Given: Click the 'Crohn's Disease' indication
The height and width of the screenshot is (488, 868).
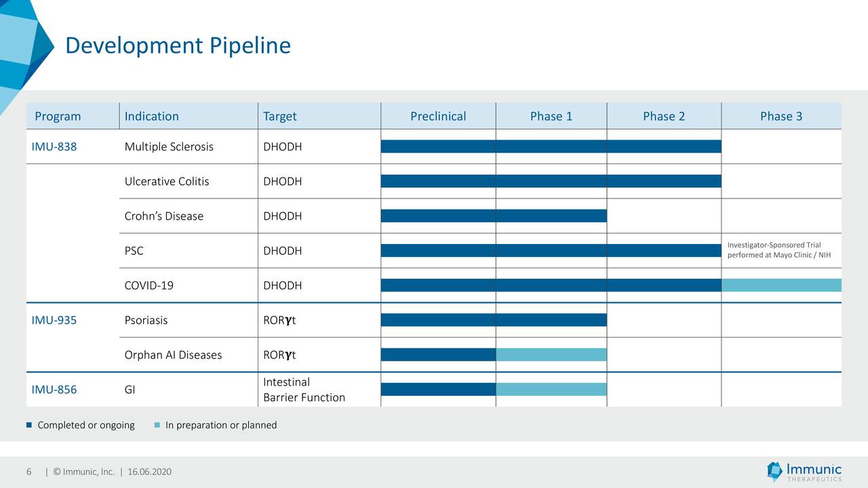Looking at the screenshot, I should click(164, 216).
